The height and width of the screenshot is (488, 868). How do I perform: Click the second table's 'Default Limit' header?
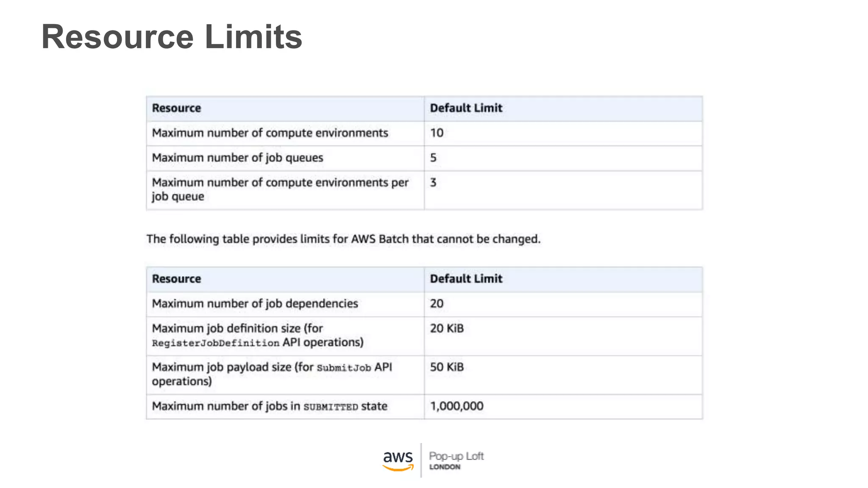point(466,279)
